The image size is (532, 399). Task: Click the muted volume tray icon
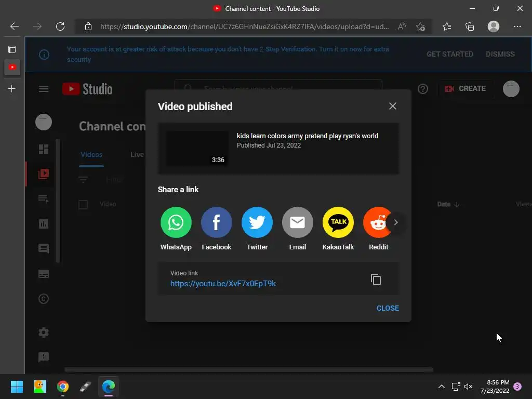[468, 387]
